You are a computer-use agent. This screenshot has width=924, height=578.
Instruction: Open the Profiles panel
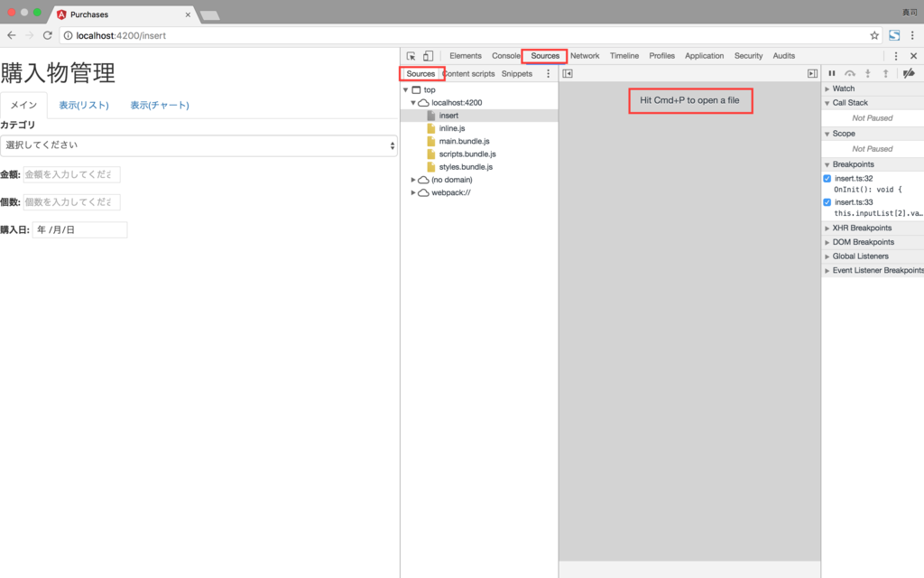click(661, 56)
